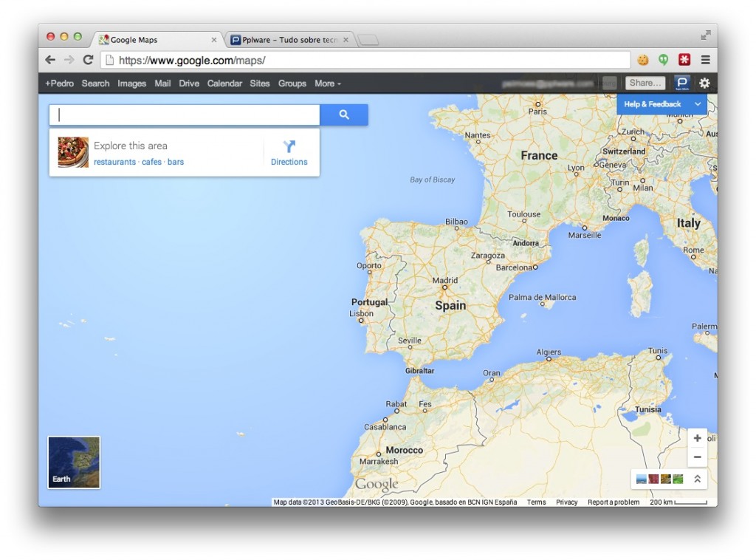Image resolution: width=756 pixels, height=560 pixels.
Task: Click the Paris city marker
Action: tap(538, 104)
